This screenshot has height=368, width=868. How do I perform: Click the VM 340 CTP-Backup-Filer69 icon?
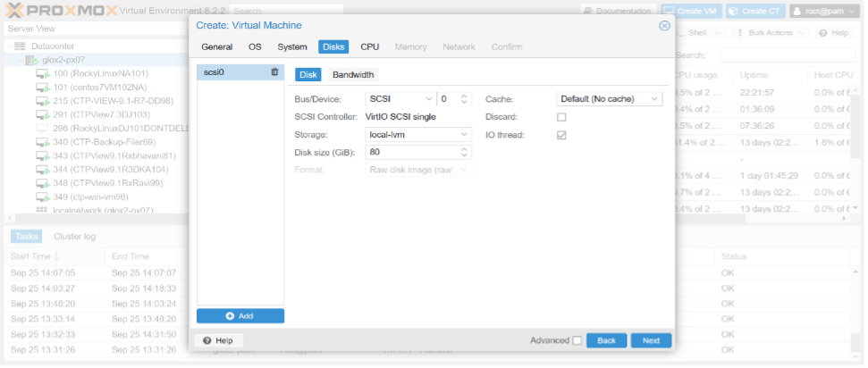pyautogui.click(x=43, y=142)
